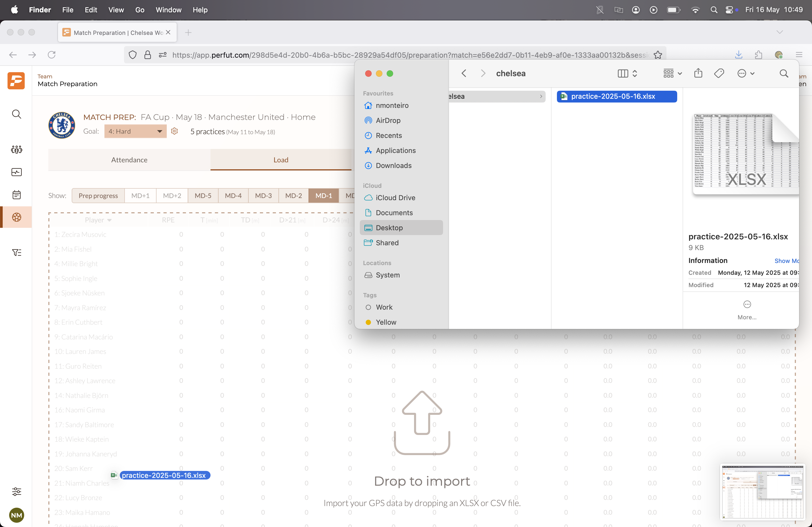Open iCloud Drive in Finder sidebar
This screenshot has height=527, width=812.
click(x=401, y=197)
